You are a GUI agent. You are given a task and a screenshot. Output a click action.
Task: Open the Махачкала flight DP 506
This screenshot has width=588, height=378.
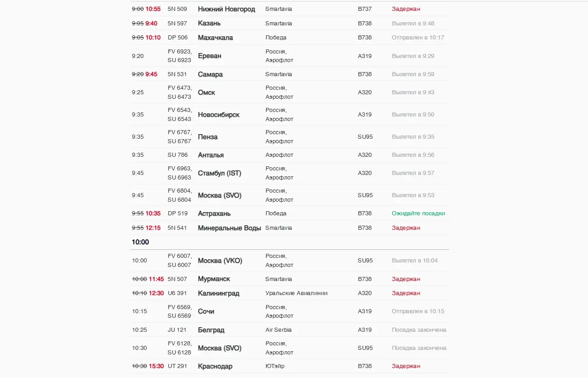pyautogui.click(x=290, y=38)
